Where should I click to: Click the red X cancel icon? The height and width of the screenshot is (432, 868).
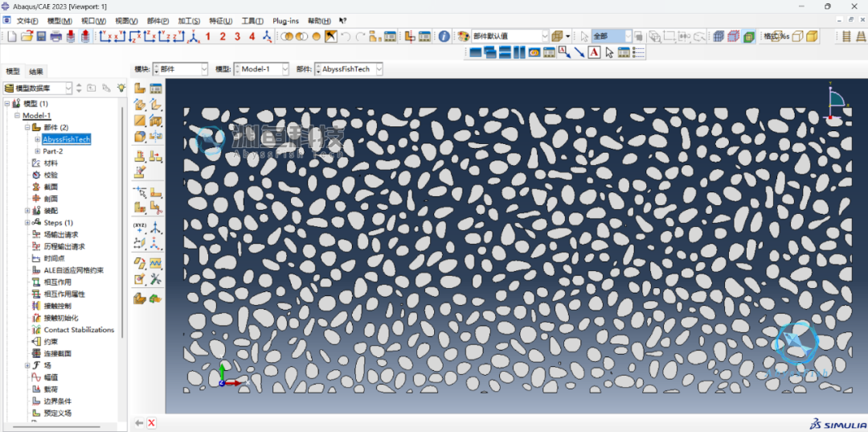[151, 423]
